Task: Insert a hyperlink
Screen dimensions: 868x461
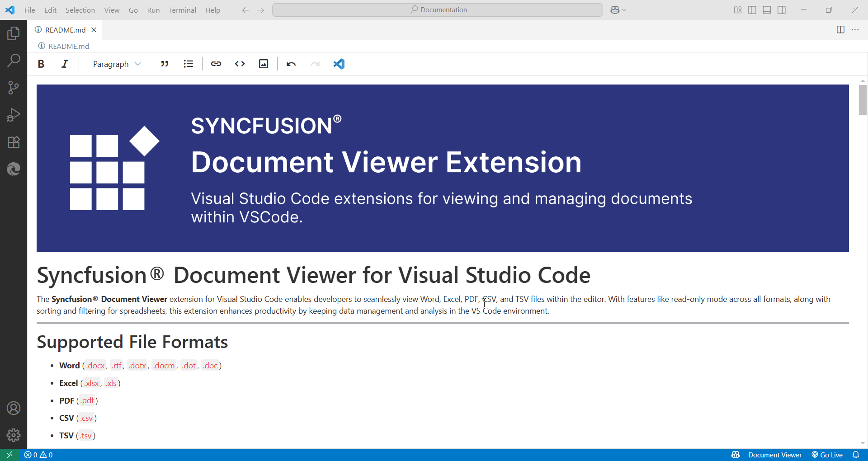Action: (x=216, y=64)
